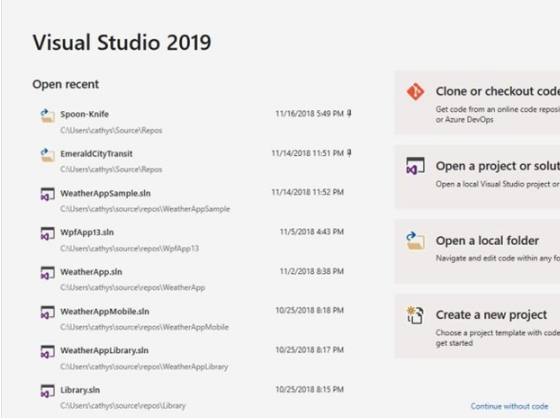Click the Open a local folder icon
Viewport: 560px width, 418px height.
tap(415, 241)
